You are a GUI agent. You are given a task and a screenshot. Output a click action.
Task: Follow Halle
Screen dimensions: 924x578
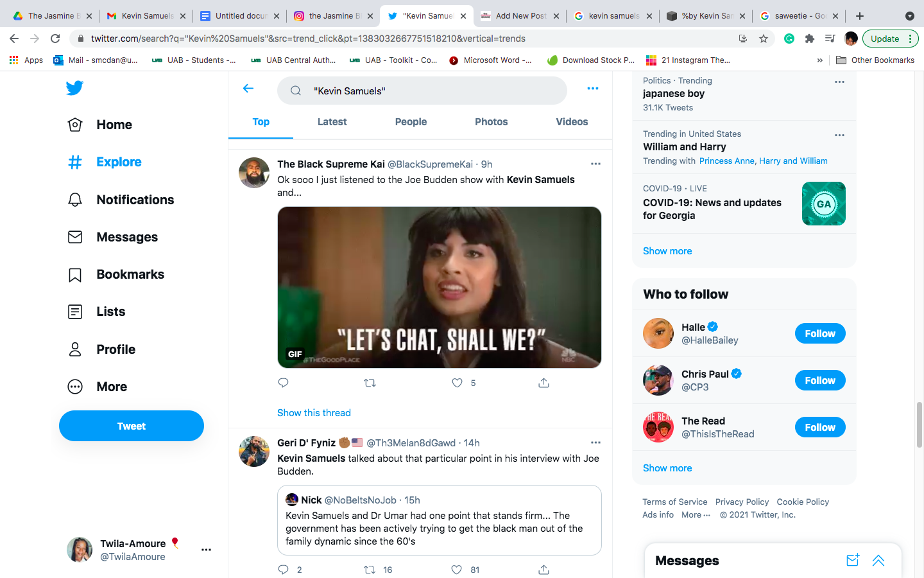click(x=820, y=333)
